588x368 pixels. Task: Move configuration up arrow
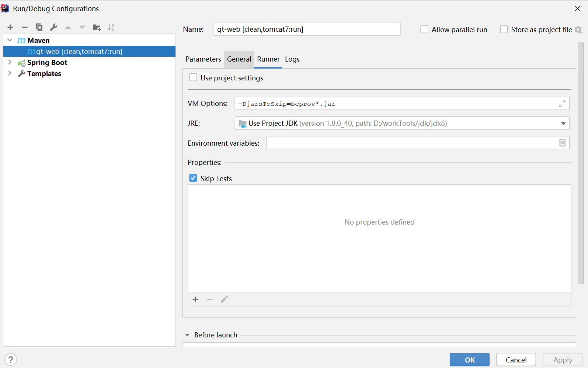[x=68, y=27]
